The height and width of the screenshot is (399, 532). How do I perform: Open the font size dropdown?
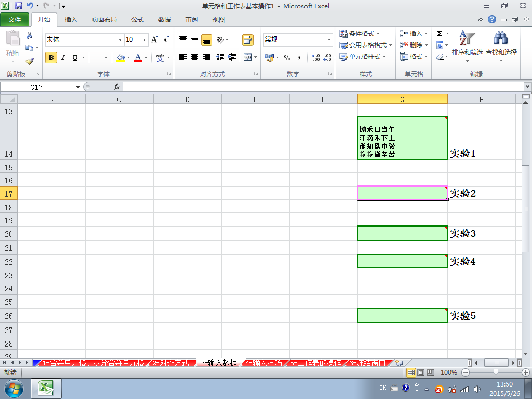coord(144,39)
